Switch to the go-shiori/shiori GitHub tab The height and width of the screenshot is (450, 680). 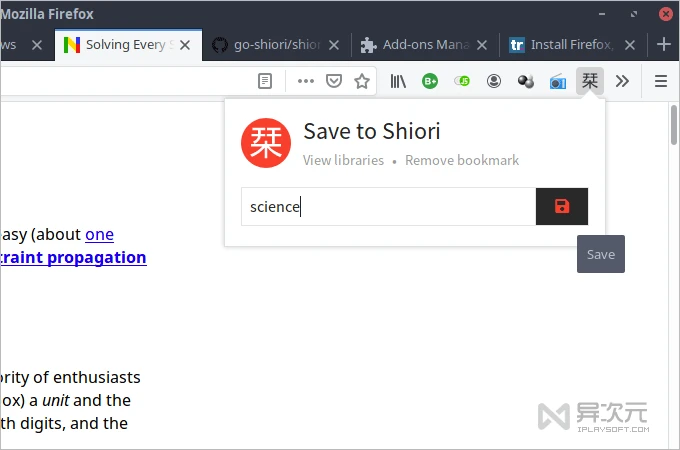coord(276,45)
